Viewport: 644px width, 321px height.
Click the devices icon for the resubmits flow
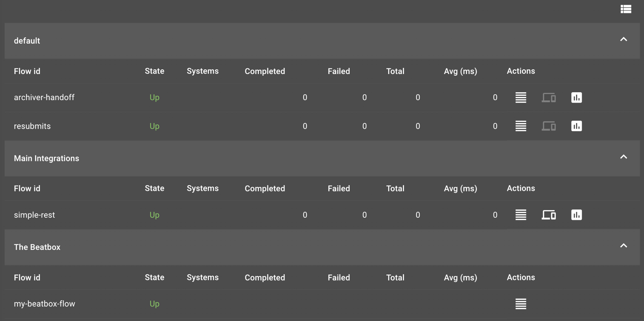[549, 126]
